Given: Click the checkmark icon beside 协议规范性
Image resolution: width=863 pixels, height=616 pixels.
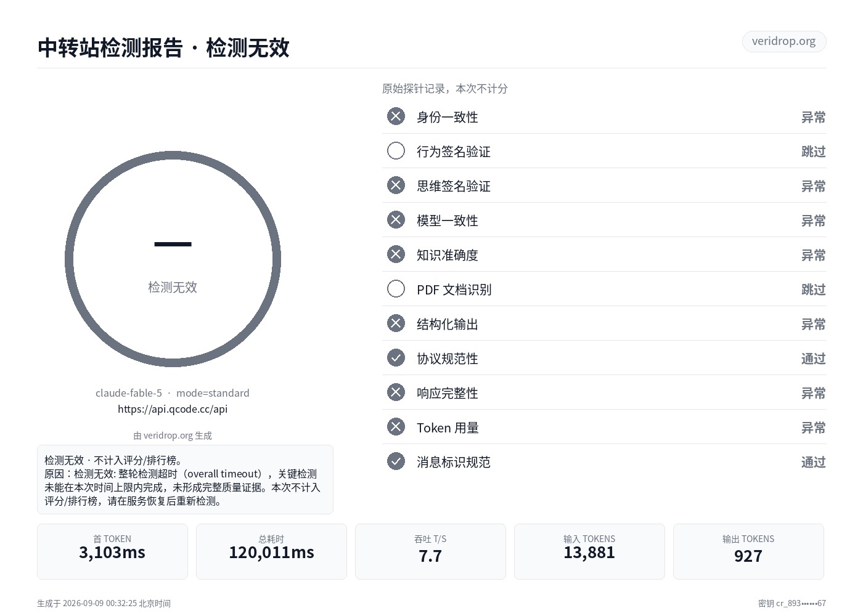Looking at the screenshot, I should pyautogui.click(x=396, y=358).
